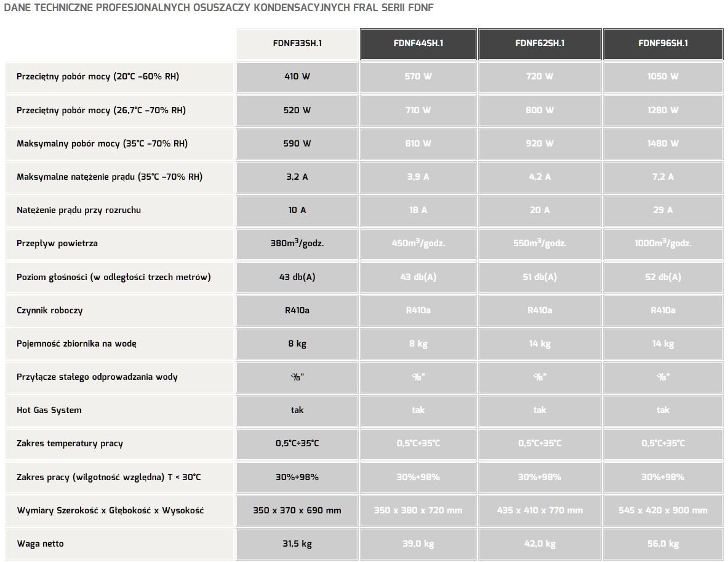This screenshot has width=728, height=562.
Task: Switch to the FDNF44SH.1 model tab
Action: point(418,43)
